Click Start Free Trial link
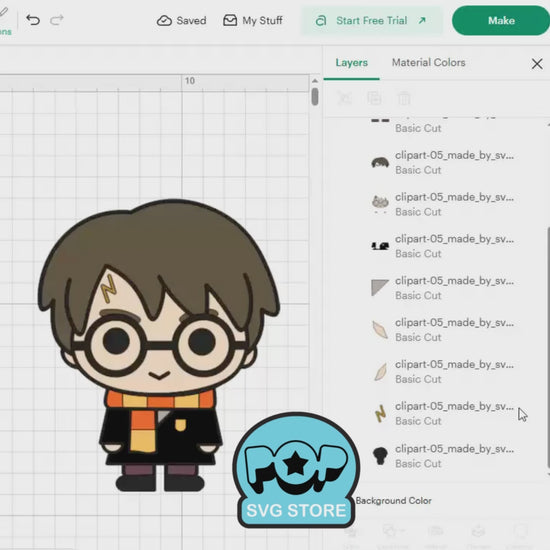Image resolution: width=550 pixels, height=550 pixels. 371,21
